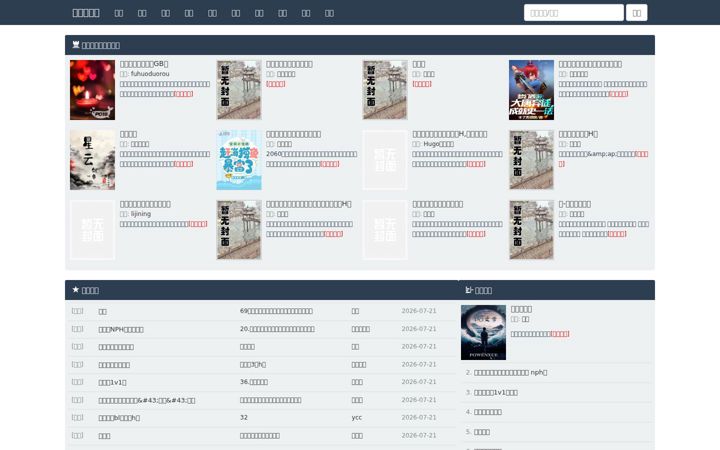The height and width of the screenshot is (450, 720).
Task: Open the first navigation item after the site title
Action: point(119,13)
